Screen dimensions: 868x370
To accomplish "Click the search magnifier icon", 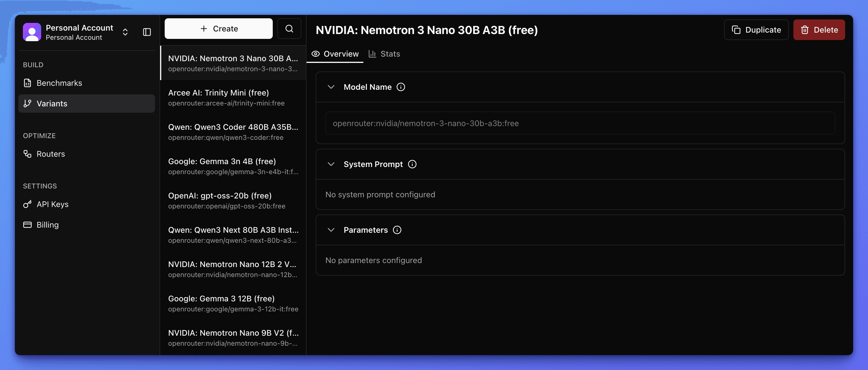I will pyautogui.click(x=289, y=29).
